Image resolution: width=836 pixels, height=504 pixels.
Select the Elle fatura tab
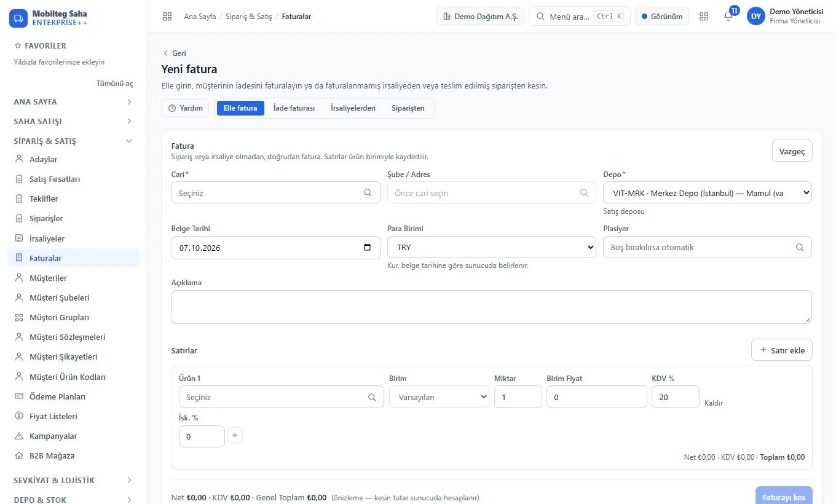coord(240,108)
